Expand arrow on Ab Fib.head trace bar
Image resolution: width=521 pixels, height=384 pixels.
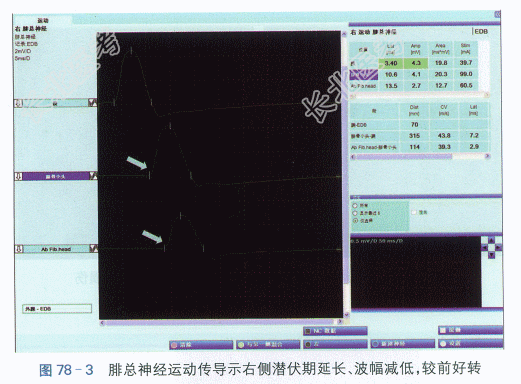(x=93, y=249)
